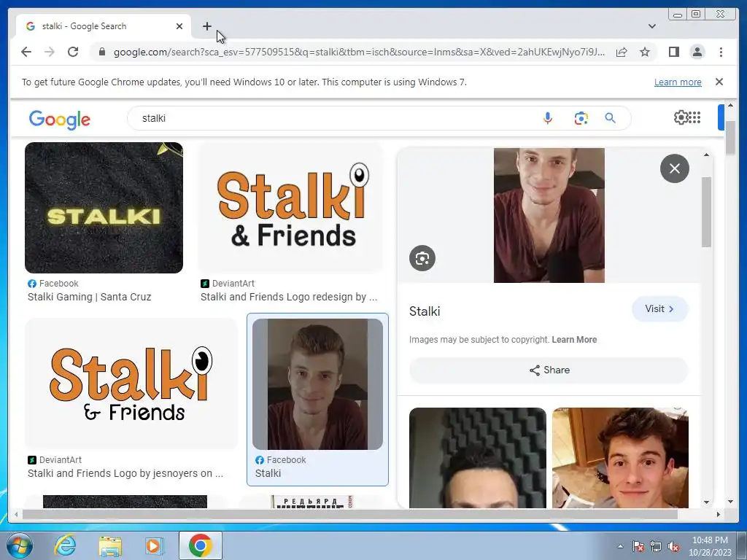Viewport: 747px width, 560px height.
Task: Click the search box containing stalki
Action: coord(333,118)
